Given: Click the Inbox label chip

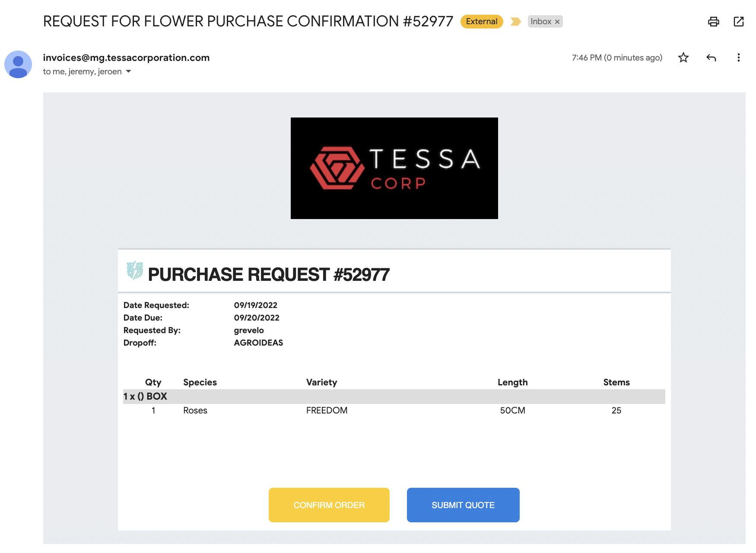Looking at the screenshot, I should (x=541, y=22).
